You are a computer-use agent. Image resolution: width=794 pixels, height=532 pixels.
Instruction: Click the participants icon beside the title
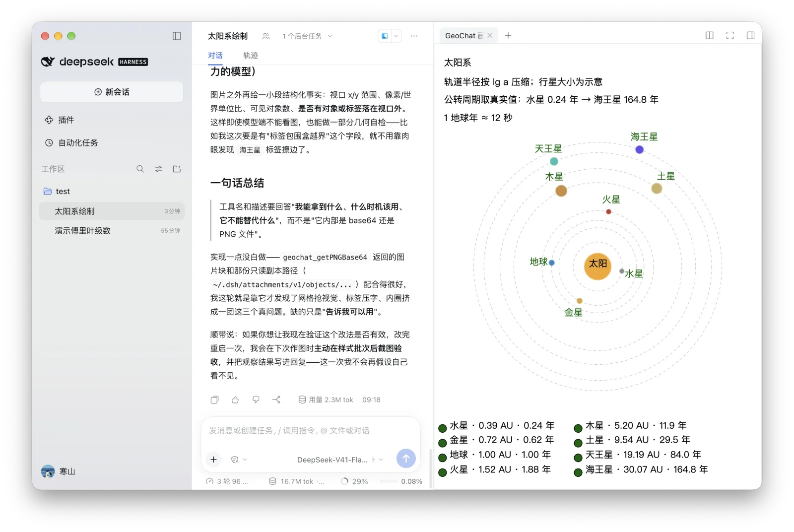(x=266, y=36)
